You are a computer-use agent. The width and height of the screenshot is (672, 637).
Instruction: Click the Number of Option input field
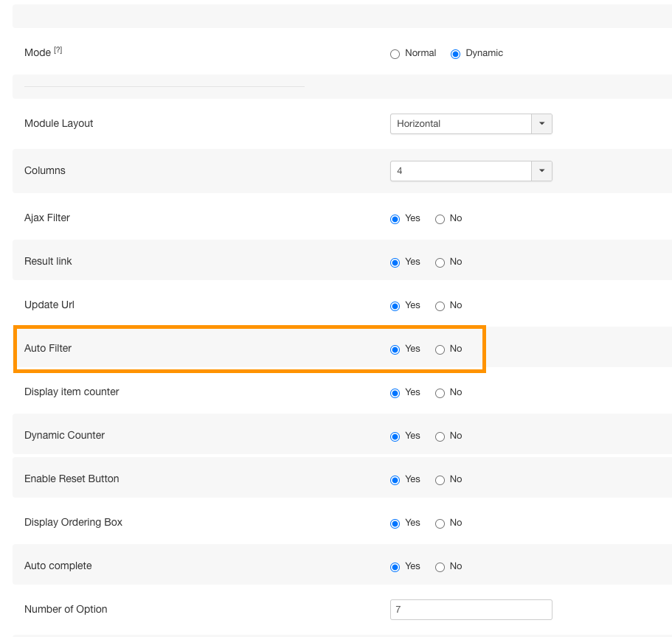point(471,610)
